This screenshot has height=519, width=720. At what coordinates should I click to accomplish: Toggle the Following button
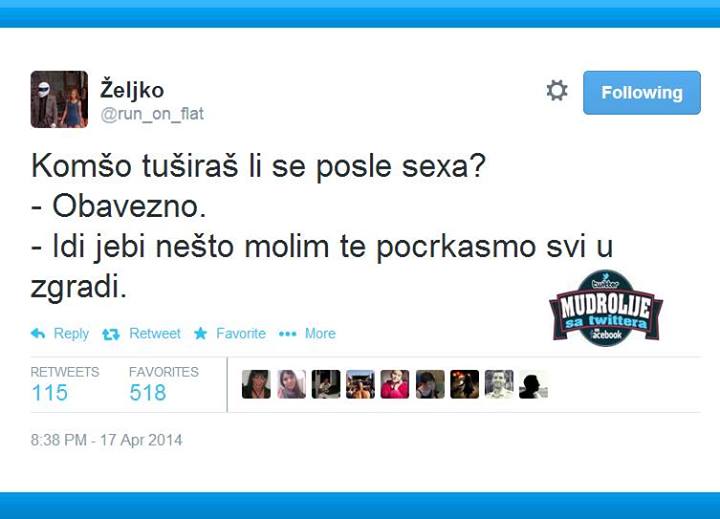point(641,92)
